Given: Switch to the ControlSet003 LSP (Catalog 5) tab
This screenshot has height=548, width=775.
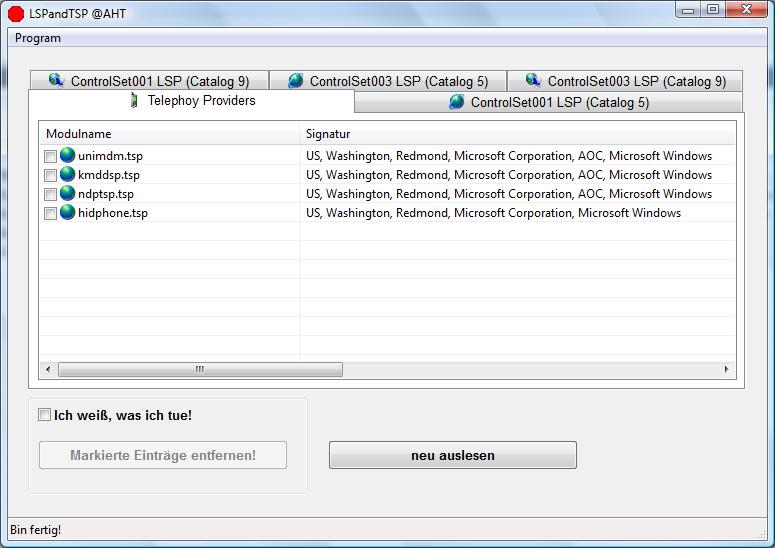Looking at the screenshot, I should pyautogui.click(x=388, y=81).
